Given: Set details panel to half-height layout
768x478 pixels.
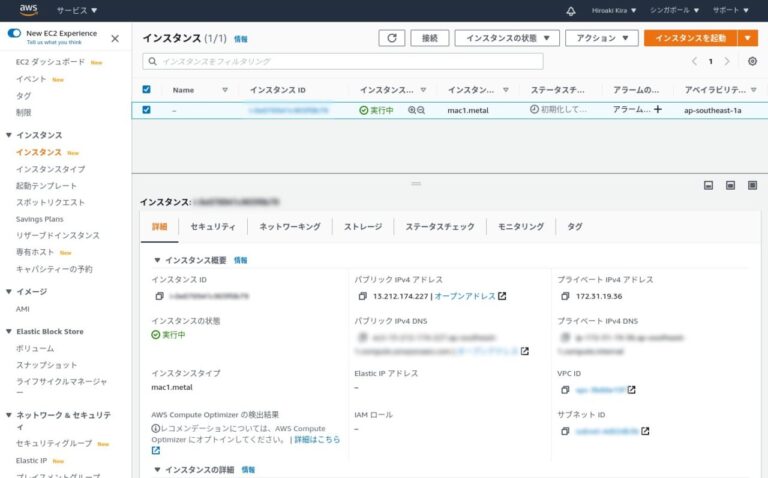Looking at the screenshot, I should 730,185.
